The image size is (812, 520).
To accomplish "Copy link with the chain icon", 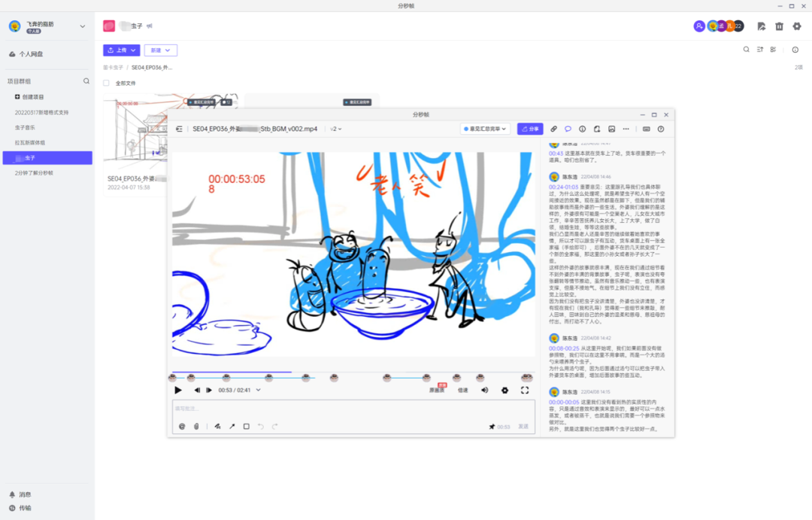I will tap(553, 129).
